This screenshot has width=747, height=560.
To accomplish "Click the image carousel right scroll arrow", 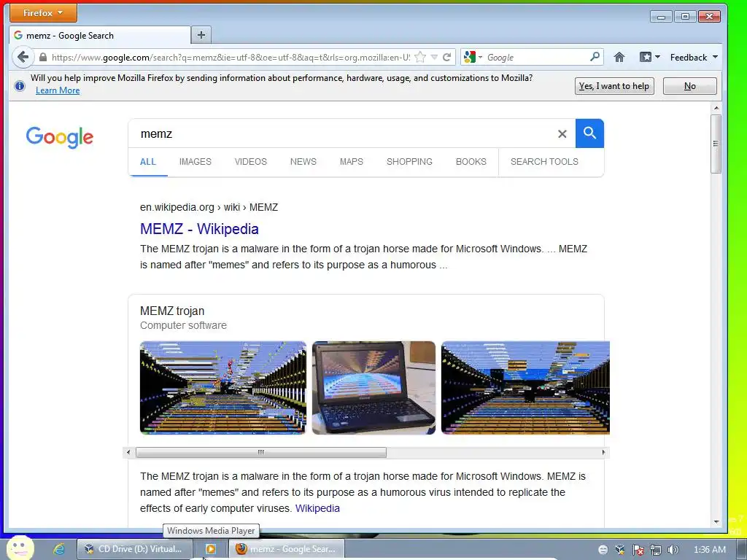I will (603, 452).
